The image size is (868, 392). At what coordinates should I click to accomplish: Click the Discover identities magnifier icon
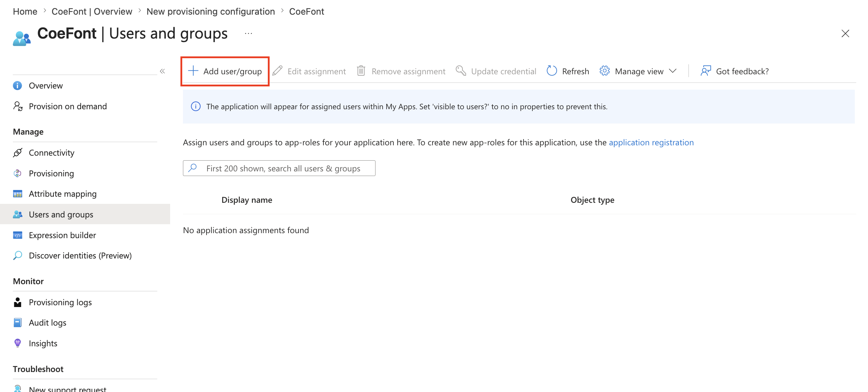pos(17,256)
